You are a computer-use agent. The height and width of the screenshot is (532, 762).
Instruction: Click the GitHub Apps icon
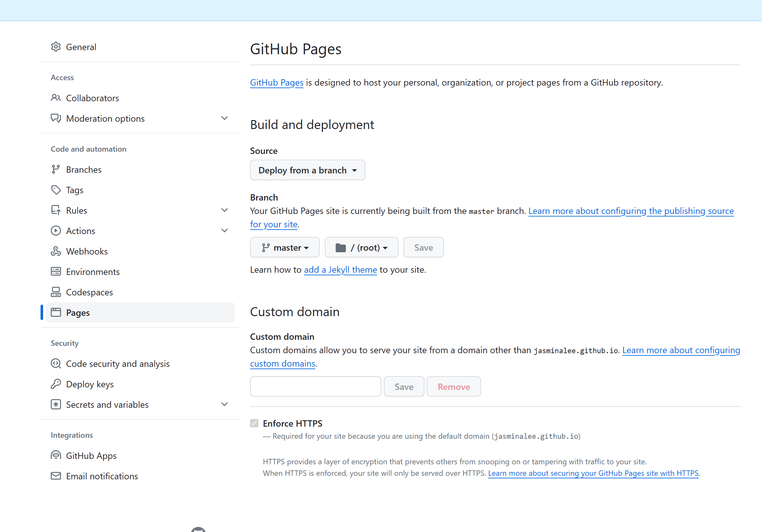click(56, 455)
